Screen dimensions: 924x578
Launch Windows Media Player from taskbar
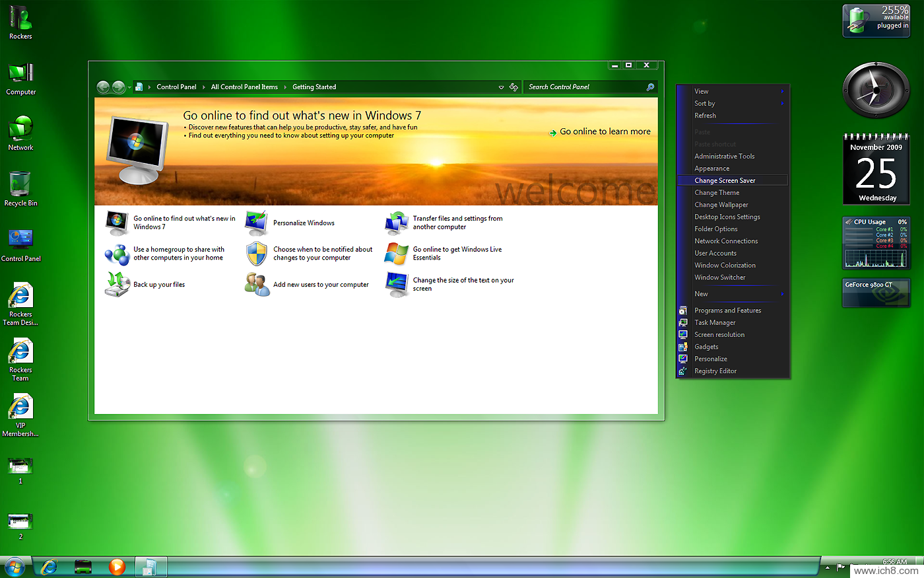click(x=117, y=567)
